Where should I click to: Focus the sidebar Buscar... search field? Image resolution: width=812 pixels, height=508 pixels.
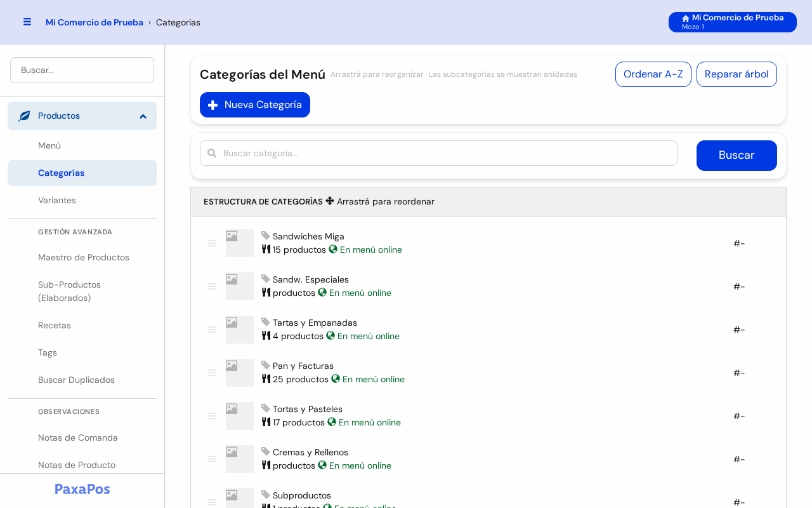pos(82,70)
